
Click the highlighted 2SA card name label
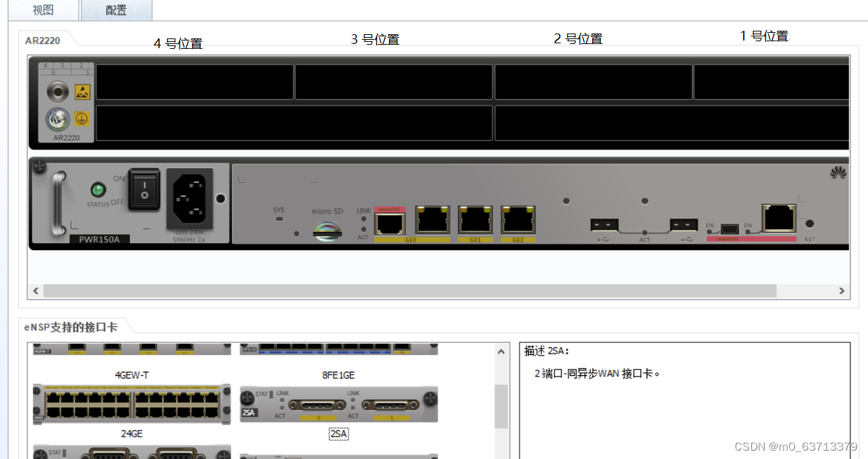[339, 434]
